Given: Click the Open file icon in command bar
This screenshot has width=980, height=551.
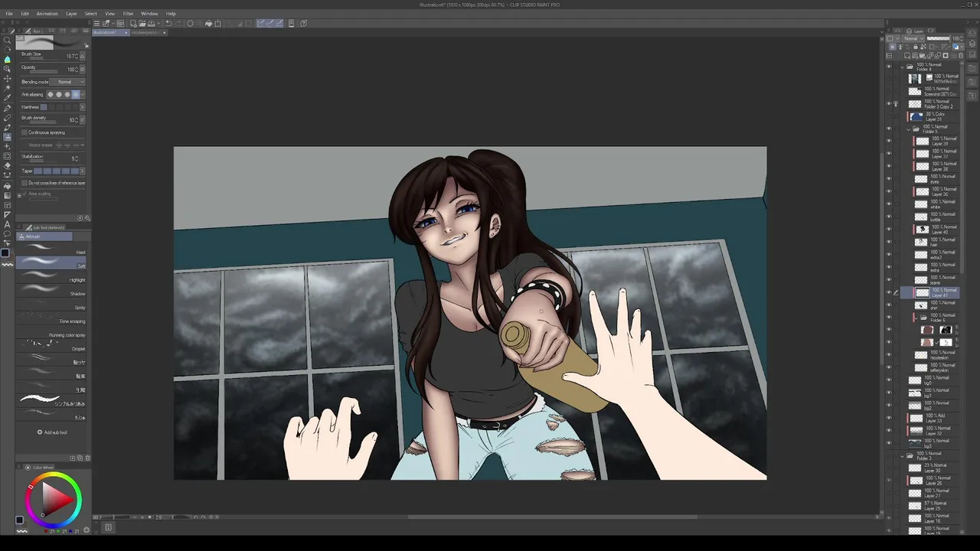Looking at the screenshot, I should point(142,23).
